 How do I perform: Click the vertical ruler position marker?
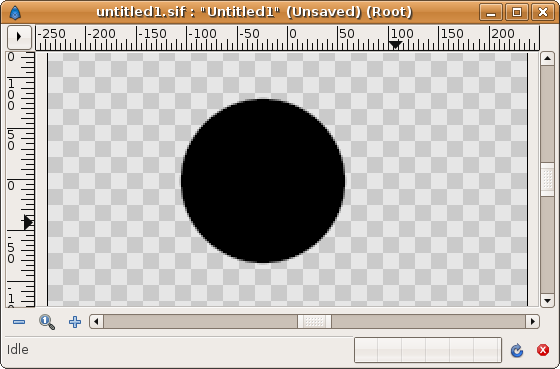[x=28, y=223]
